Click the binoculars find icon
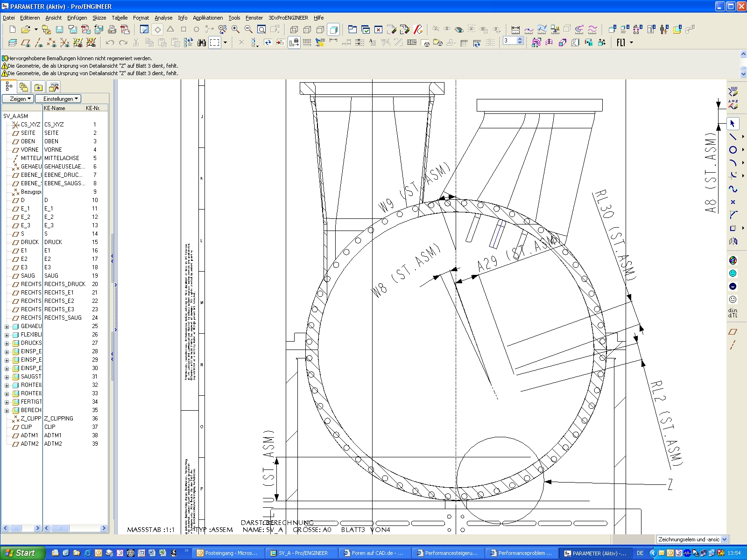This screenshot has width=747, height=560. [x=202, y=42]
